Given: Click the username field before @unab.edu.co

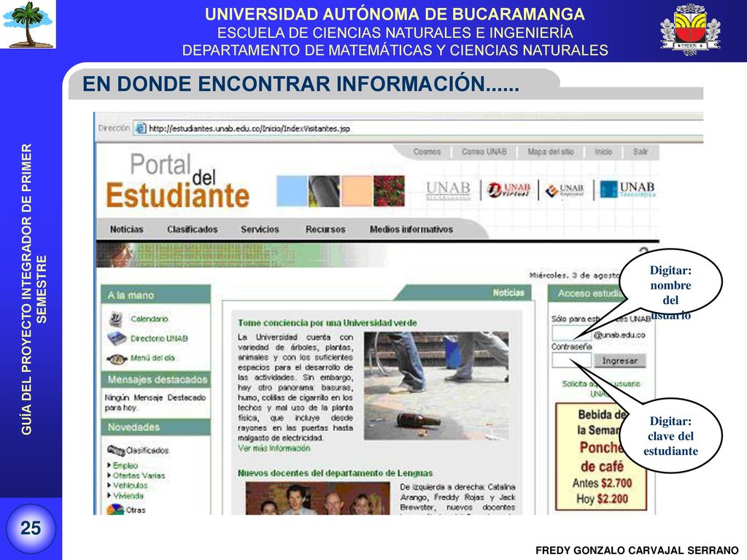Looking at the screenshot, I should point(572,333).
